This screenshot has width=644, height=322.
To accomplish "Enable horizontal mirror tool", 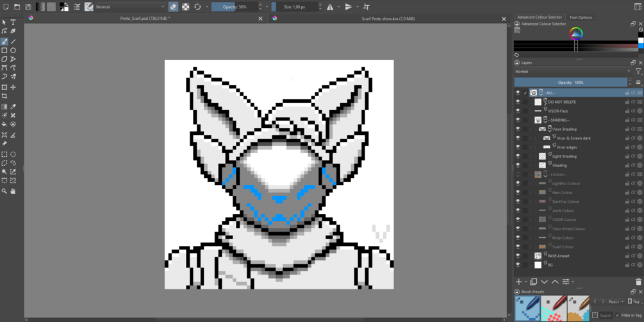I will click(330, 6).
